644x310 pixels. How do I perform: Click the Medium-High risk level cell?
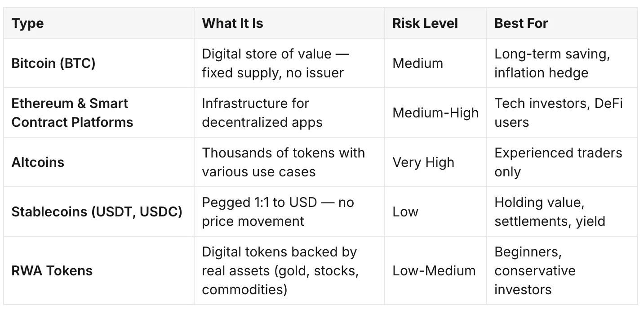pos(435,112)
